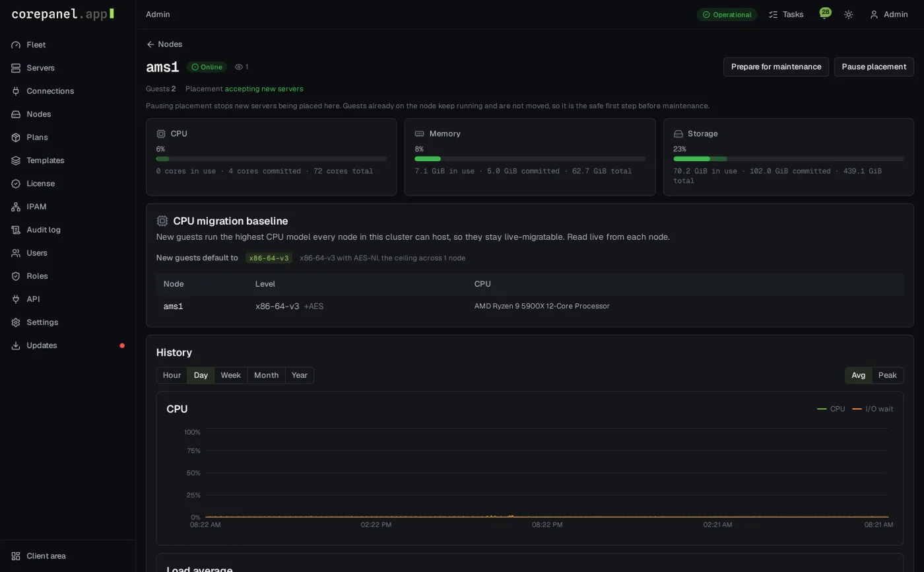The width and height of the screenshot is (924, 572).
Task: Open the Admin account menu
Action: point(889,15)
